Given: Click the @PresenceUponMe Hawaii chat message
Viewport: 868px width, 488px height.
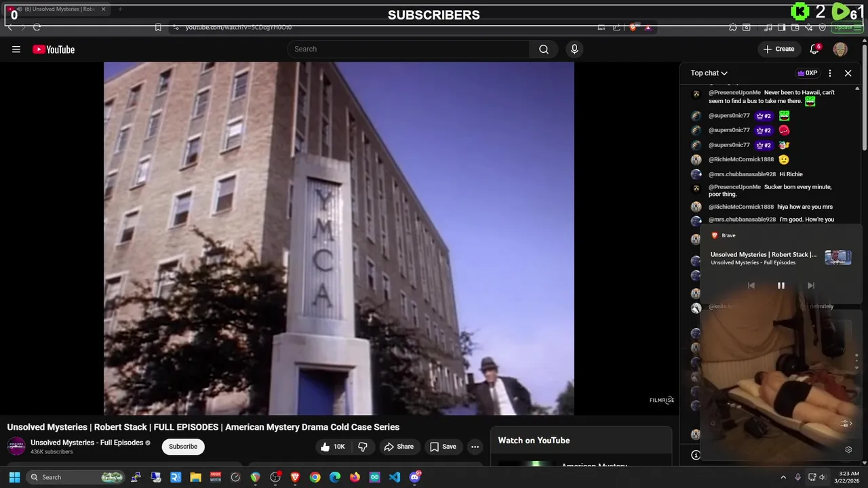Looking at the screenshot, I should point(772,96).
